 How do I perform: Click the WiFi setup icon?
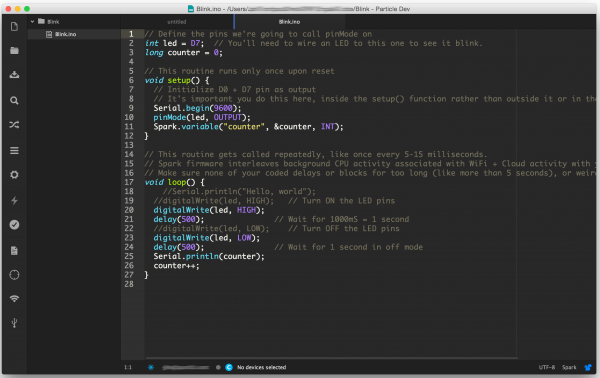[14, 298]
